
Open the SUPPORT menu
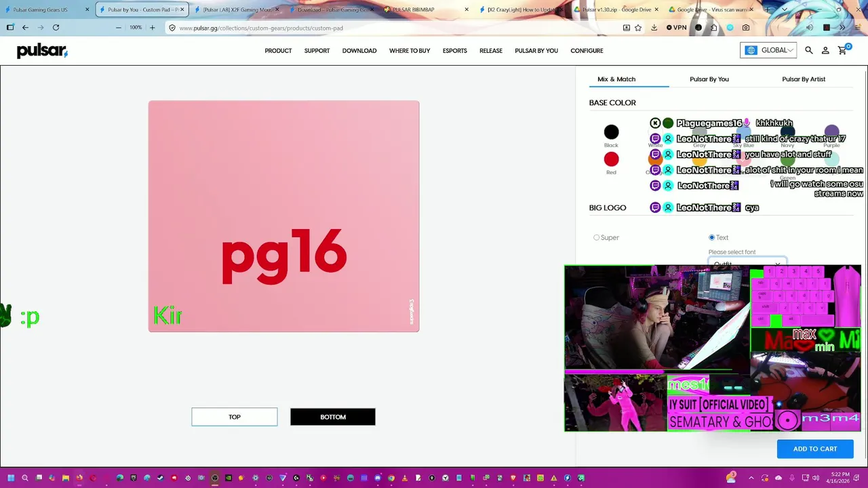click(317, 51)
